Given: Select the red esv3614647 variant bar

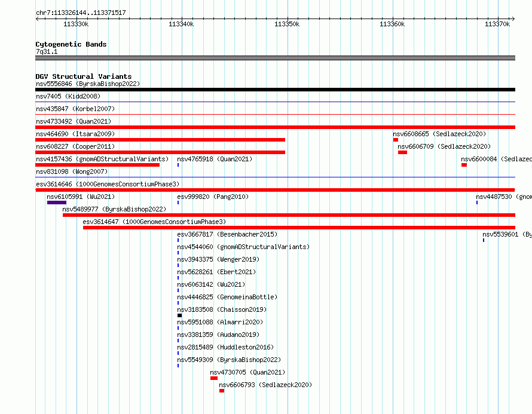Looking at the screenshot, I should point(299,228).
